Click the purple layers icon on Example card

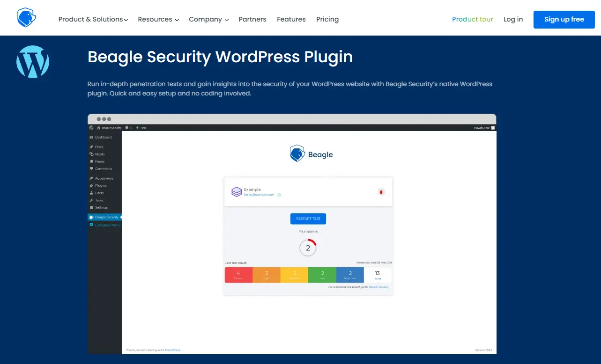pyautogui.click(x=237, y=191)
